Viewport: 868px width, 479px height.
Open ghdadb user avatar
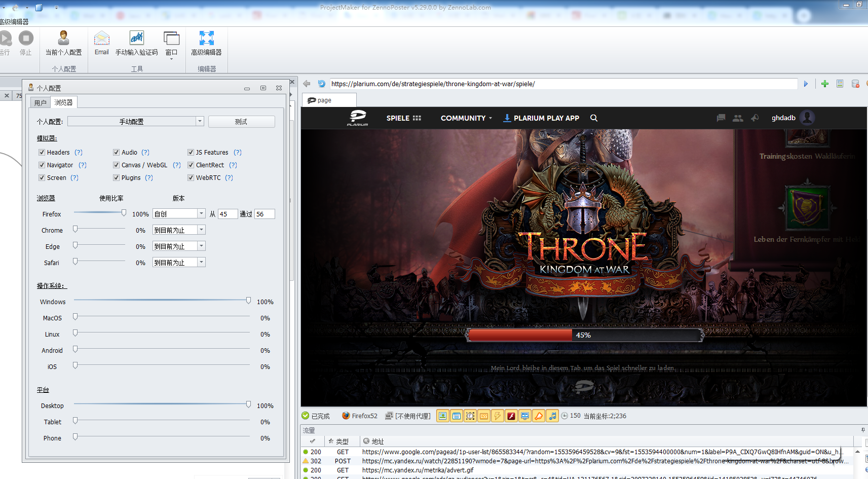[x=807, y=118]
